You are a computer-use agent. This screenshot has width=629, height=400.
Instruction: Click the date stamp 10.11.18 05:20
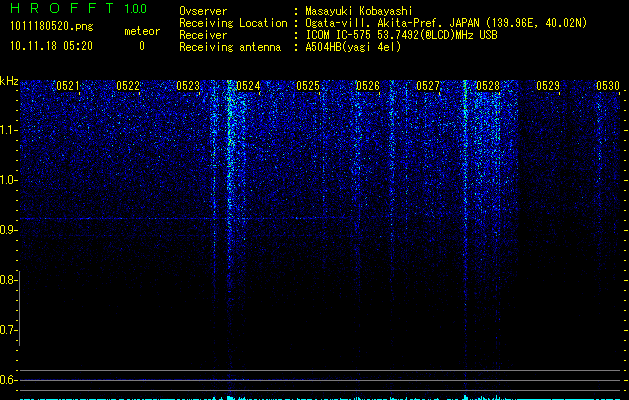tap(51, 46)
